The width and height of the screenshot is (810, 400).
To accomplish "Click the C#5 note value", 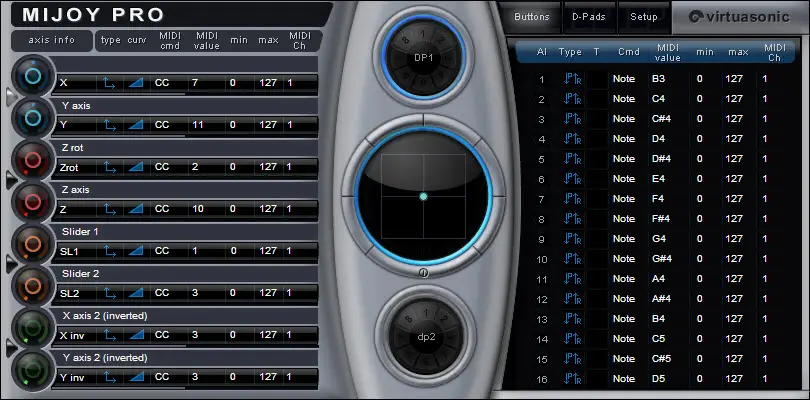I will pyautogui.click(x=661, y=359).
